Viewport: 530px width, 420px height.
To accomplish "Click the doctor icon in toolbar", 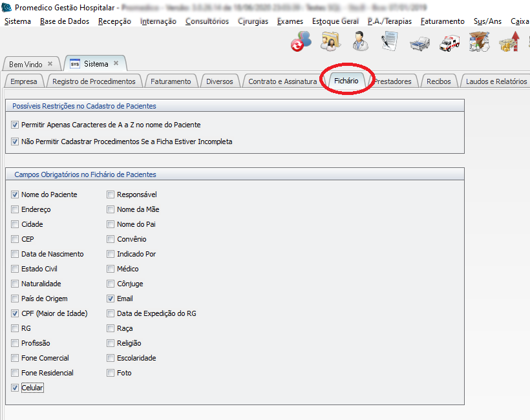I will click(x=360, y=43).
